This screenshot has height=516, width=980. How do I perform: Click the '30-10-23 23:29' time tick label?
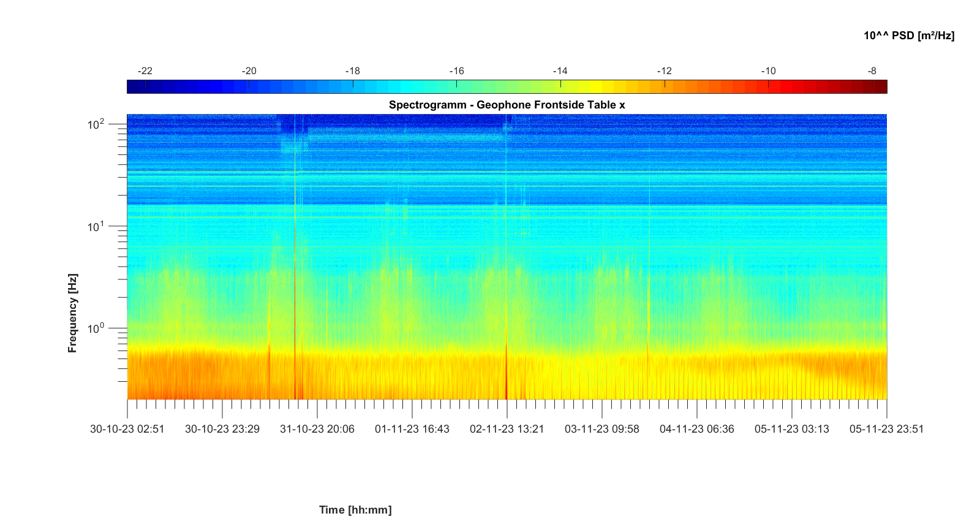[x=222, y=429]
